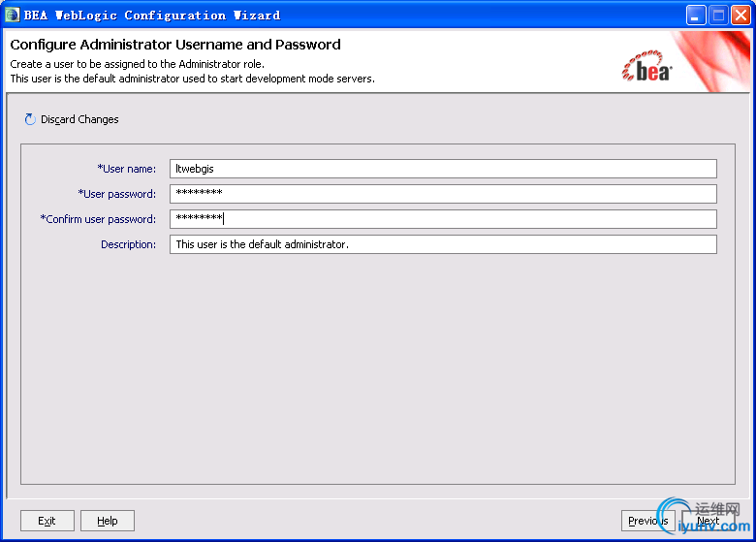Image resolution: width=756 pixels, height=542 pixels.
Task: Click the Exit button
Action: pyautogui.click(x=47, y=521)
